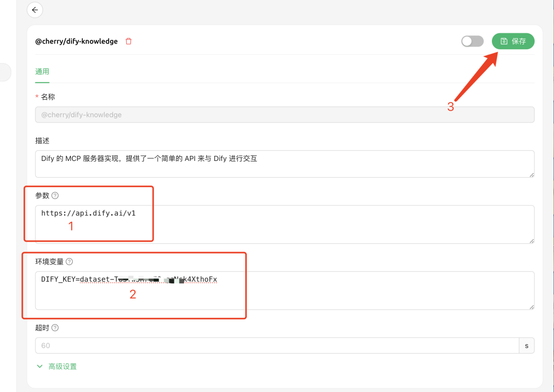Click the 名称 field label

[48, 97]
